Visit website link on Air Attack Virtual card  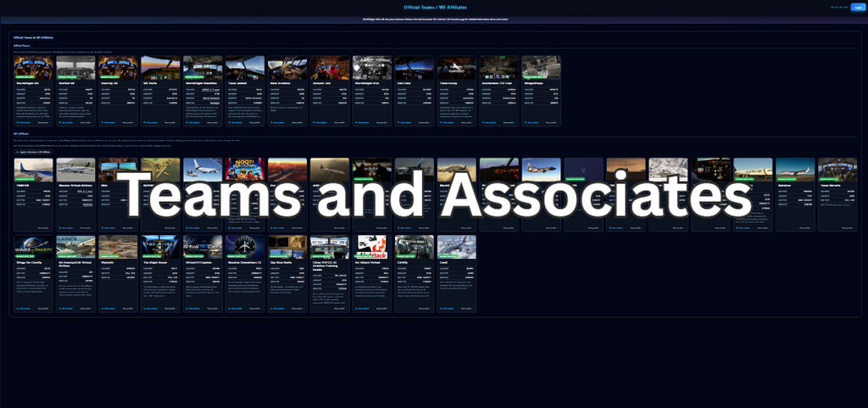[363, 309]
